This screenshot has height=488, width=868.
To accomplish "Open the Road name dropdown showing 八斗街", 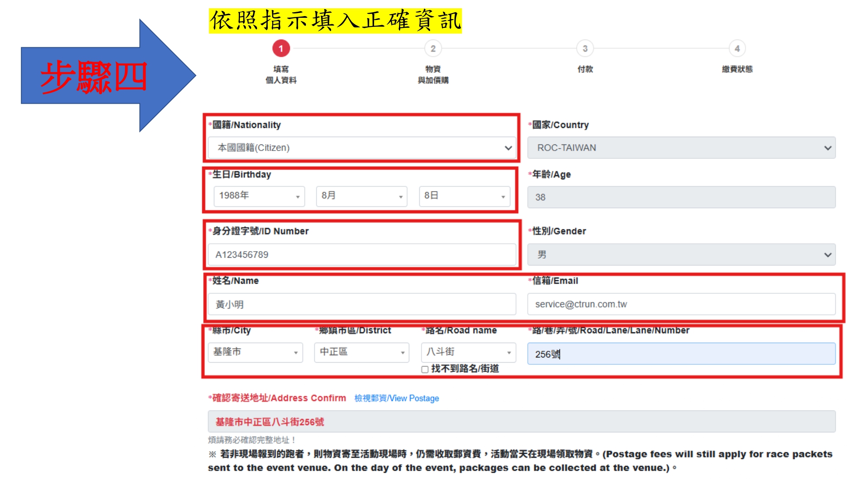I will (468, 352).
